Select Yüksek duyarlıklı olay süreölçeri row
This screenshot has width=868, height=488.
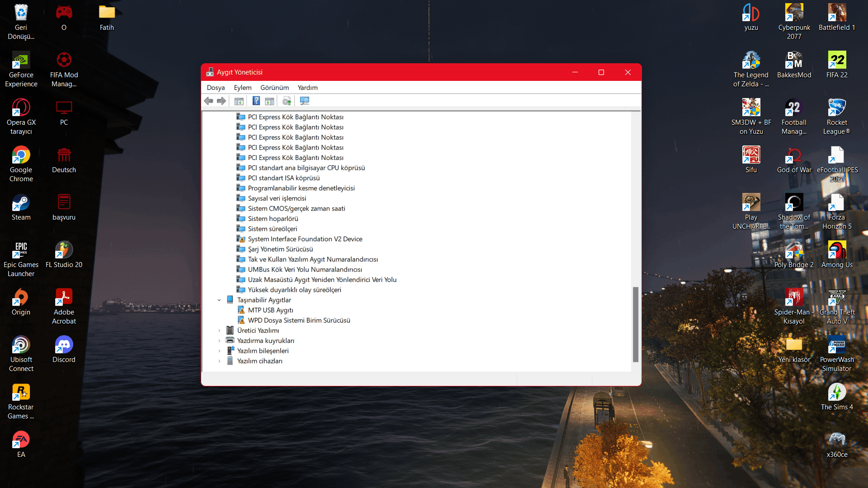[289, 290]
